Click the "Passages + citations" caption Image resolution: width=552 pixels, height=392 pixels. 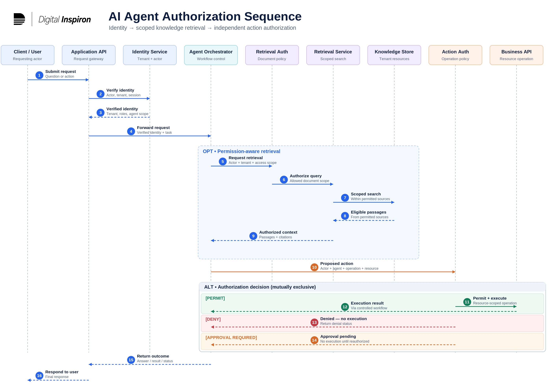[275, 237]
